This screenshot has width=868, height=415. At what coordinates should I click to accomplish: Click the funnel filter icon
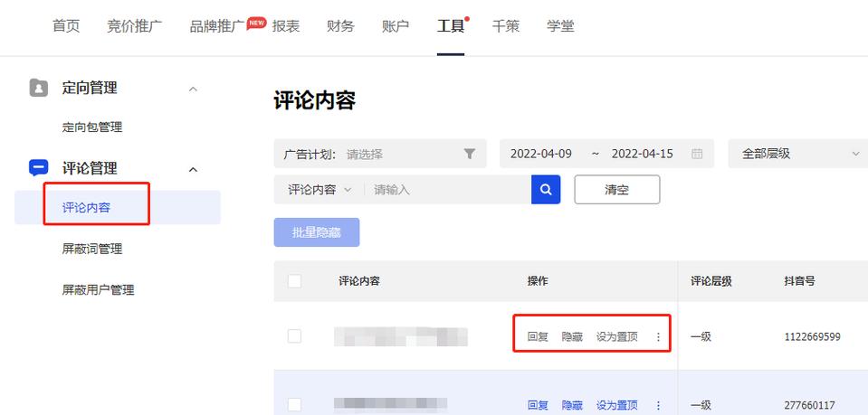[470, 154]
